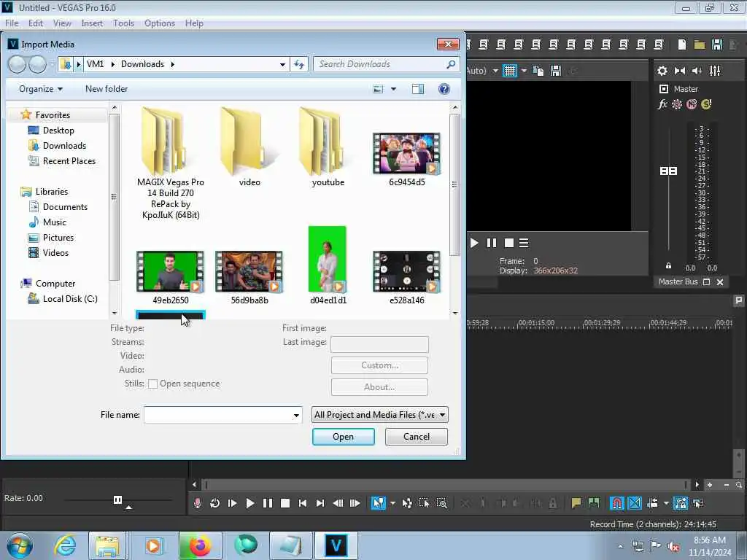The image size is (747, 560).
Task: Expand the Overlays dropdown arrow
Action: click(524, 71)
